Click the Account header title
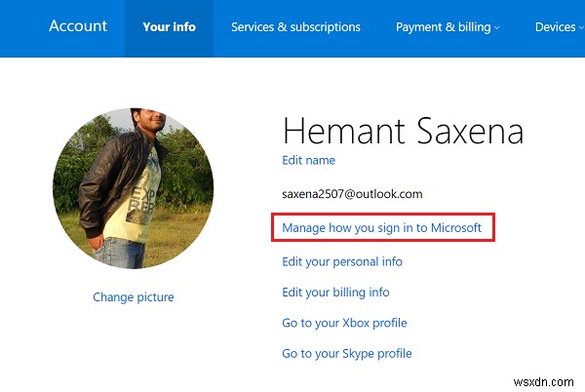This screenshot has width=585, height=392. pos(77,26)
